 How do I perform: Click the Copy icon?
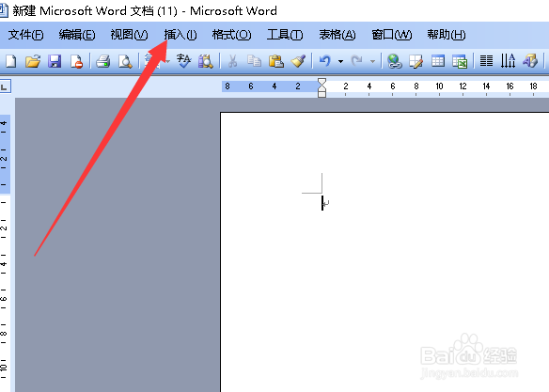pos(254,61)
